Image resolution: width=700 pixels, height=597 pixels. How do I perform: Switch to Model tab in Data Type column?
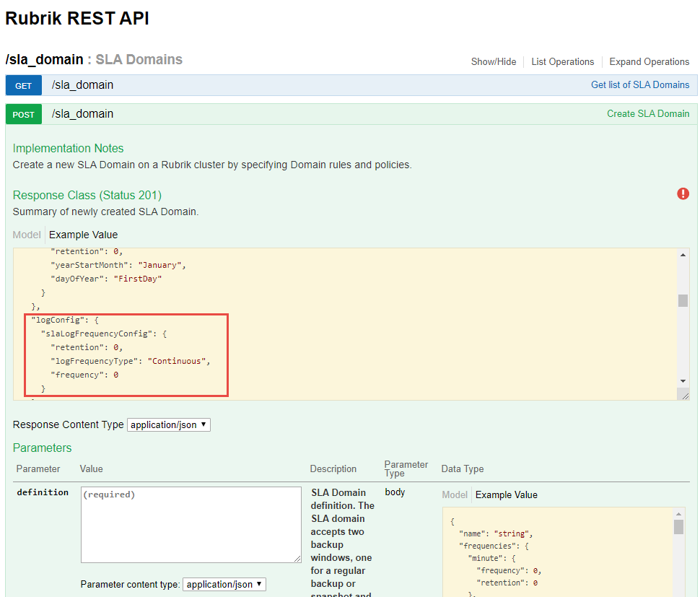click(x=455, y=494)
